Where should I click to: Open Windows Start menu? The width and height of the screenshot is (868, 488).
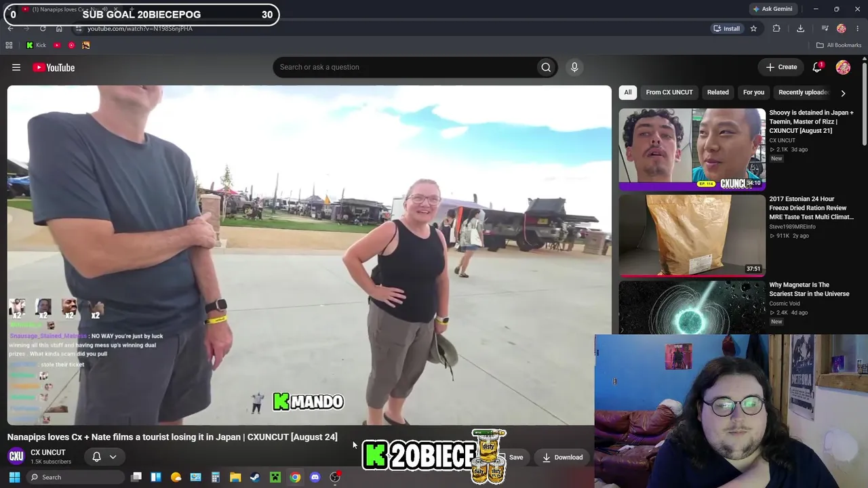[14, 477]
